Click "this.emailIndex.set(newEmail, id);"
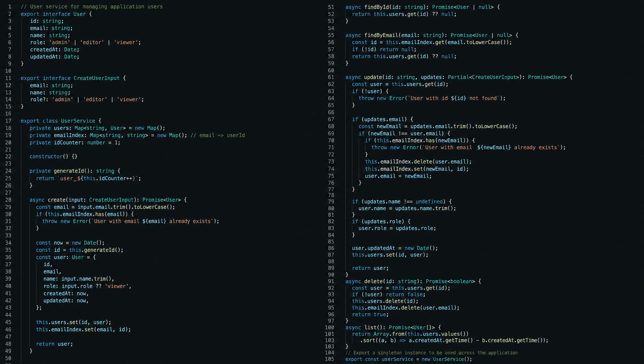 coord(417,169)
